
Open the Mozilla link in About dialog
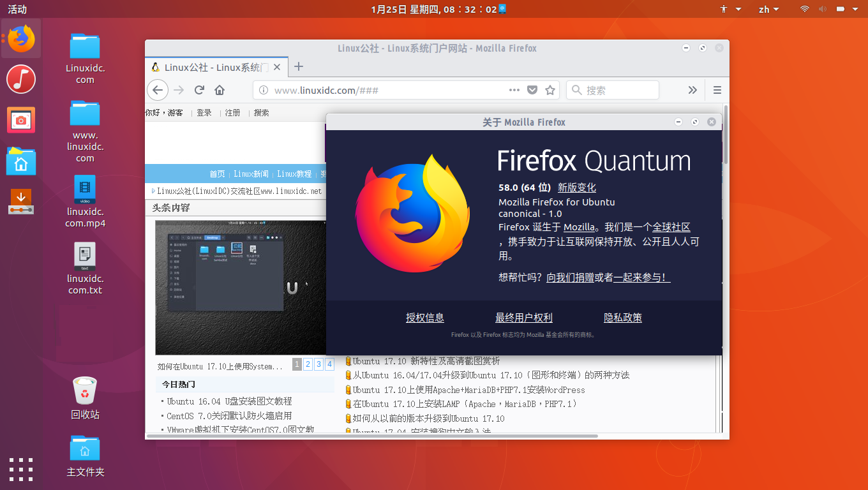(579, 227)
